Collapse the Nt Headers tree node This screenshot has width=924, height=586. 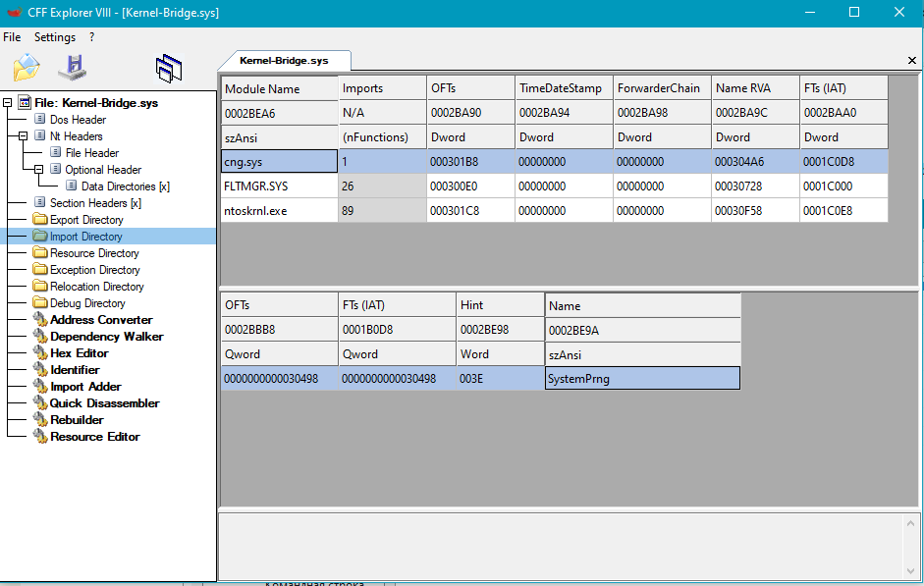click(x=25, y=136)
